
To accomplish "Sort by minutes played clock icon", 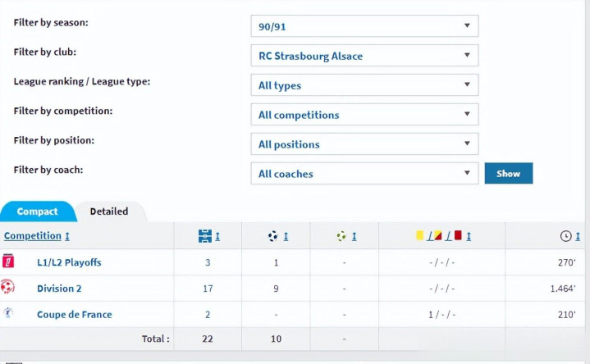I will point(565,236).
